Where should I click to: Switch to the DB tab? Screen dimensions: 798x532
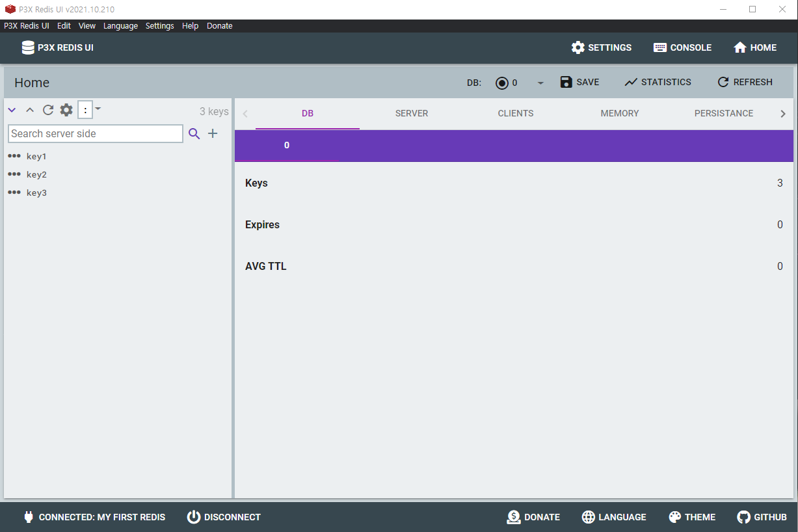[308, 113]
